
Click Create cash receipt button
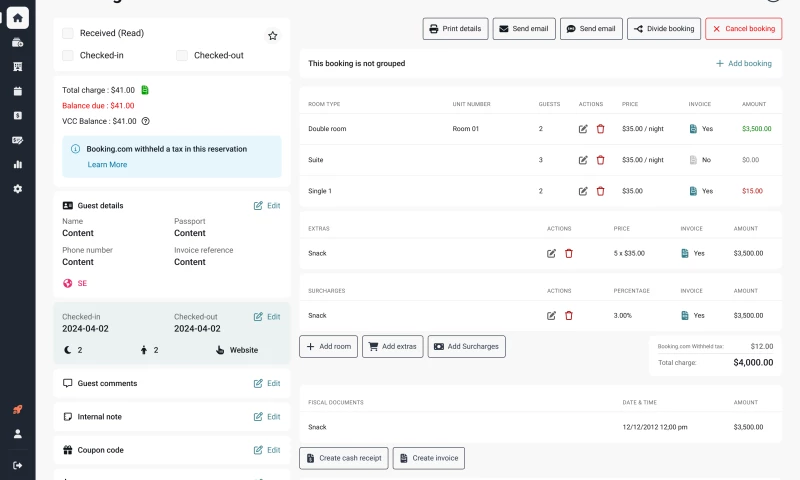coord(343,458)
